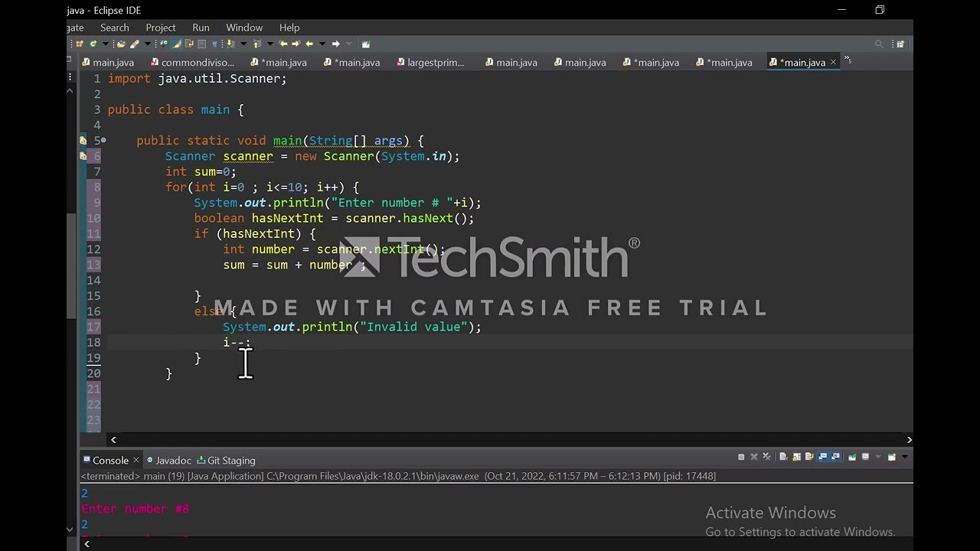Toggle block selection mode icon
Image resolution: width=980 pixels, height=551 pixels.
coord(201,44)
